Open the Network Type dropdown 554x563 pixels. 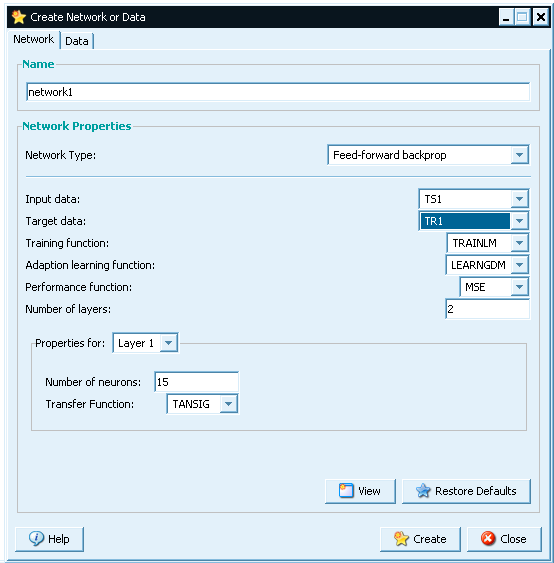(x=428, y=155)
